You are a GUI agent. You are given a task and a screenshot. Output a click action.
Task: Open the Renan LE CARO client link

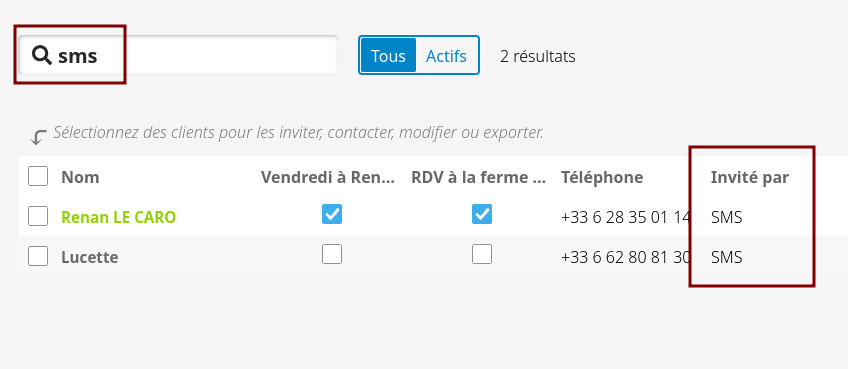pos(118,217)
